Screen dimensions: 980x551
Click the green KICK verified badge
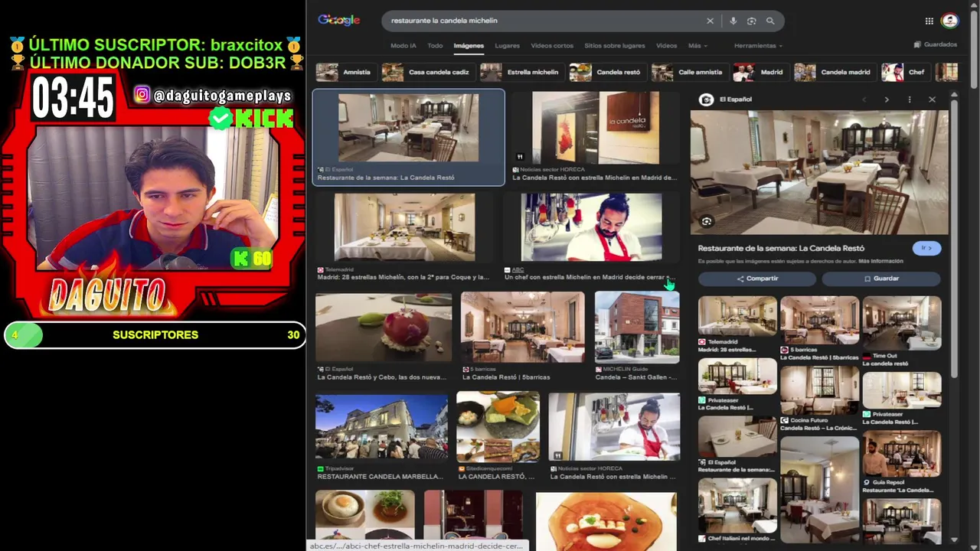point(220,118)
